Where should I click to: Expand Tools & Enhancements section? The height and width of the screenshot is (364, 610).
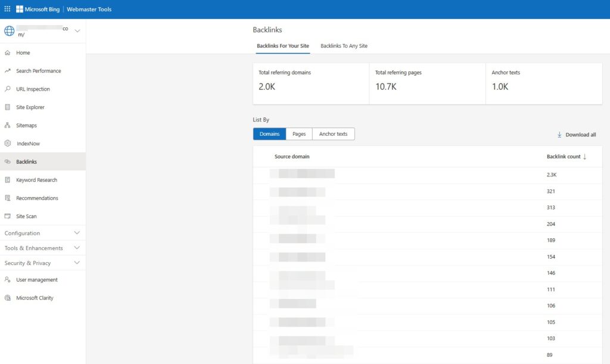pyautogui.click(x=76, y=248)
